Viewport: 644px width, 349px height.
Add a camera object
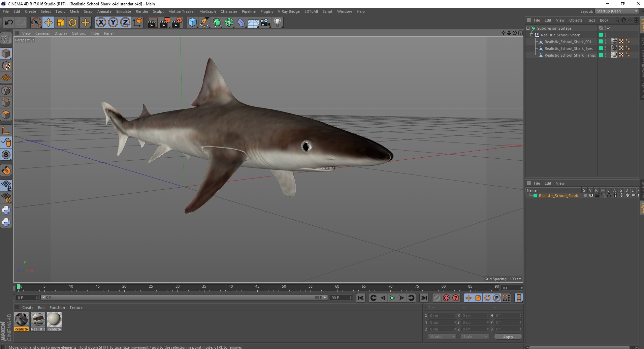(265, 23)
